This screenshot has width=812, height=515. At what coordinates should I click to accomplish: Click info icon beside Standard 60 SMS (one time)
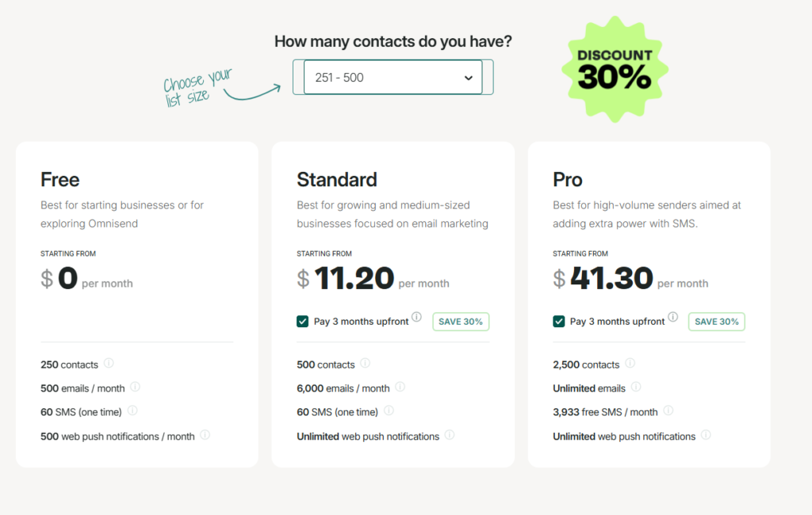[x=389, y=410]
